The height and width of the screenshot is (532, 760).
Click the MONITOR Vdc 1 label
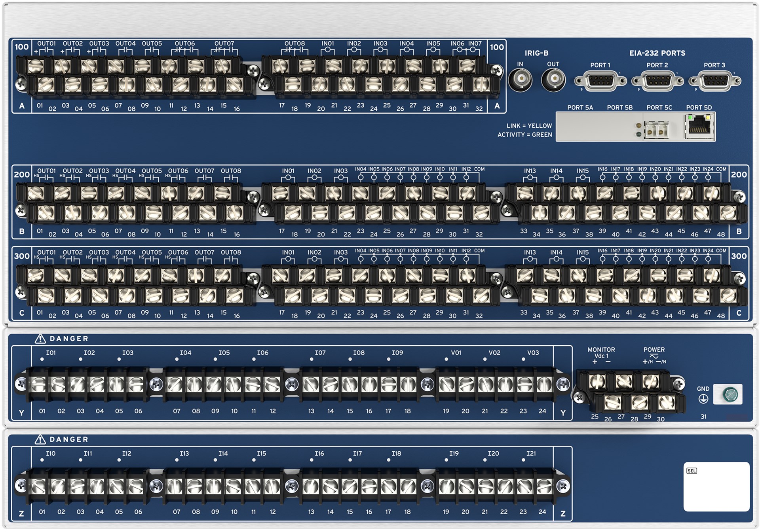tap(601, 353)
